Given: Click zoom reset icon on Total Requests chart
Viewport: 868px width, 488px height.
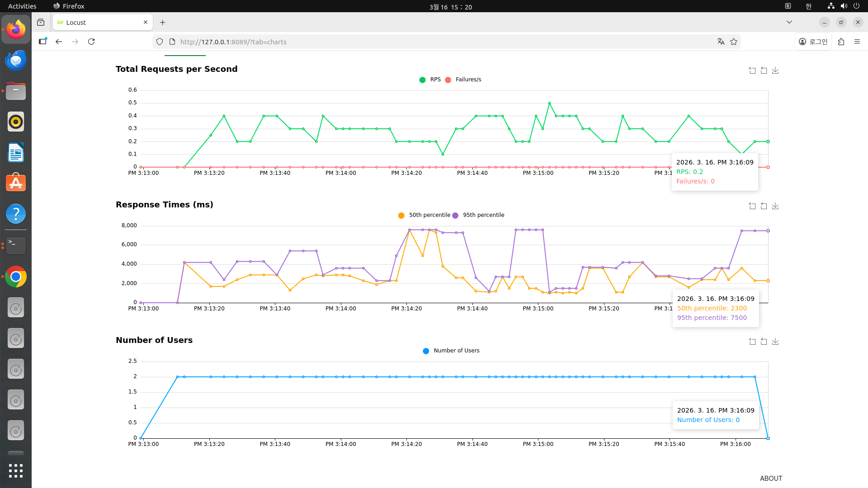Looking at the screenshot, I should point(764,70).
